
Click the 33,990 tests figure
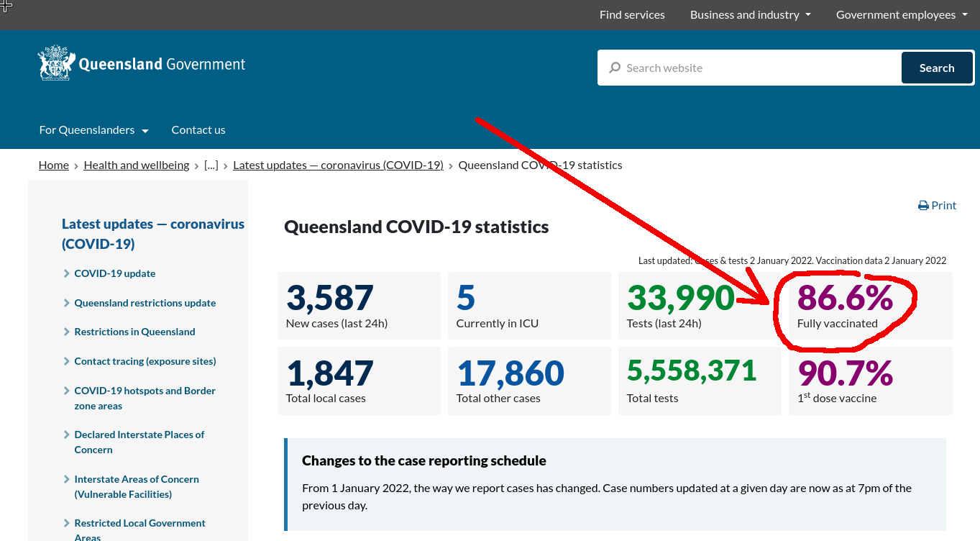(x=681, y=298)
